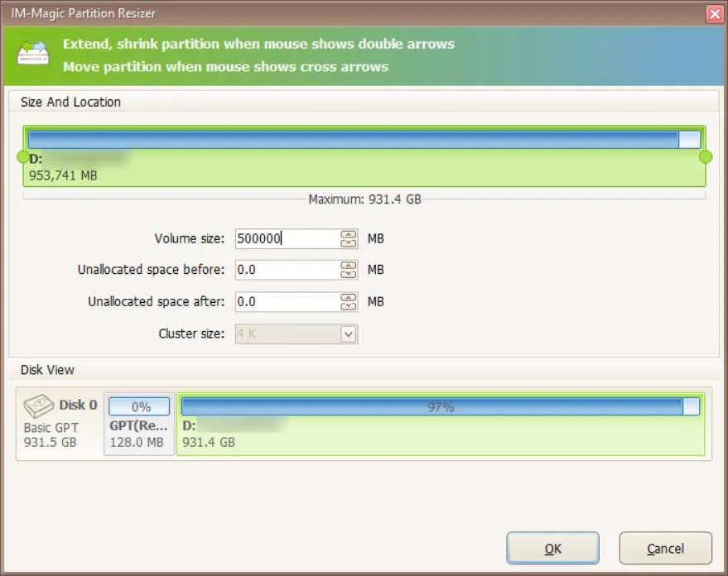Viewport: 728px width, 576px height.
Task: Click the Cluster size dropdown arrow
Action: click(x=350, y=334)
